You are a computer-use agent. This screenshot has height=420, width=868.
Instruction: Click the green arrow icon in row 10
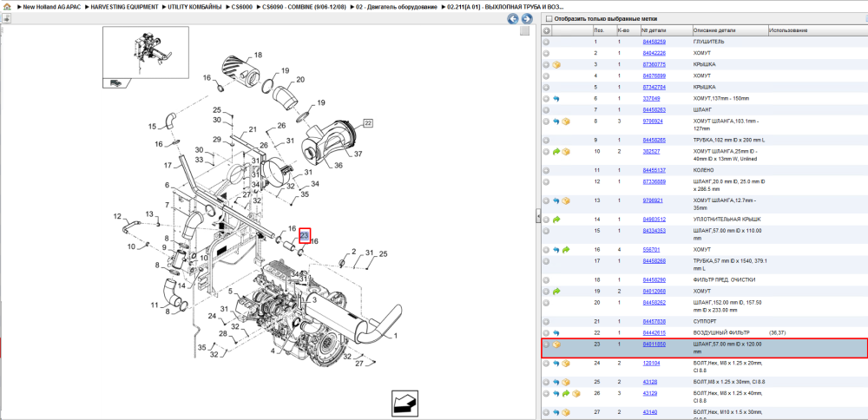(557, 152)
